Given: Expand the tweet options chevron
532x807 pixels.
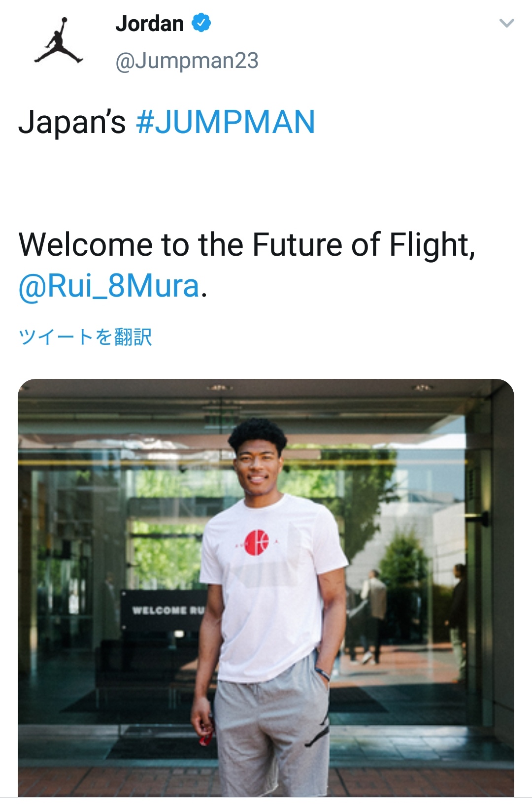Looking at the screenshot, I should click(x=506, y=23).
